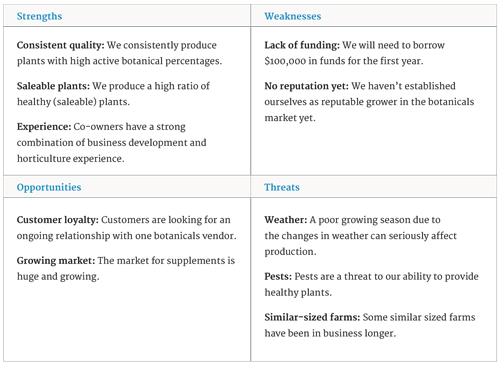Select the Weather bold label
Image resolution: width=500 pixels, height=365 pixels.
[x=286, y=220]
